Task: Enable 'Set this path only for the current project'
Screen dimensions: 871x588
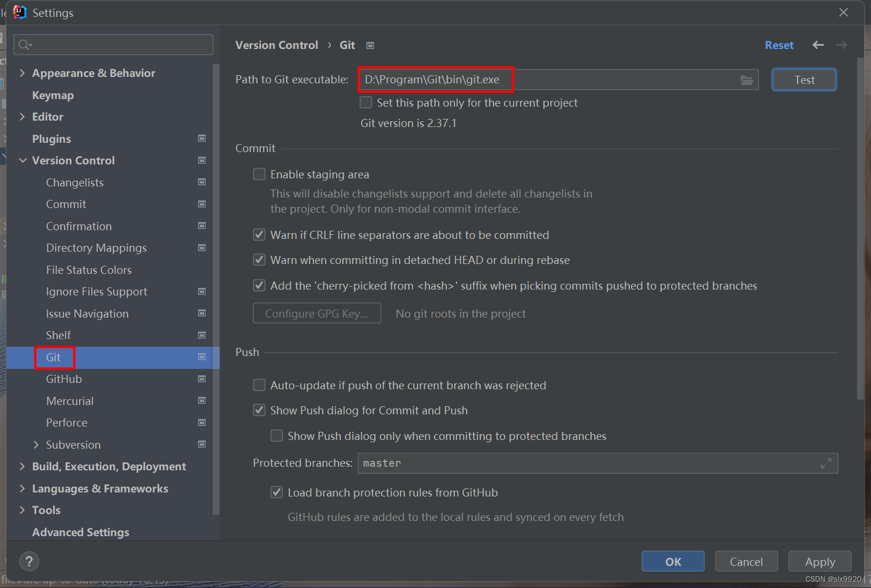Action: [x=366, y=103]
